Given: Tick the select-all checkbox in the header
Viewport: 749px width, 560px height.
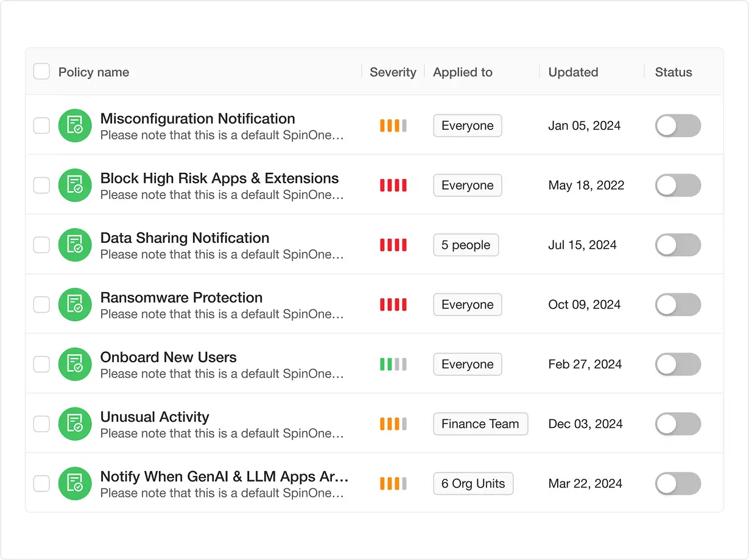Looking at the screenshot, I should click(41, 72).
